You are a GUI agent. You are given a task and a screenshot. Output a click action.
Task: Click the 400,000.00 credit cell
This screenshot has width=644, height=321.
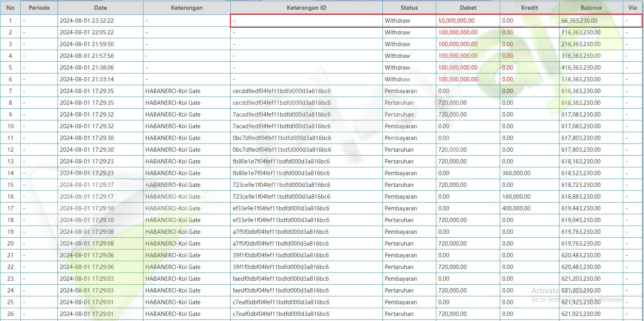pyautogui.click(x=516, y=208)
